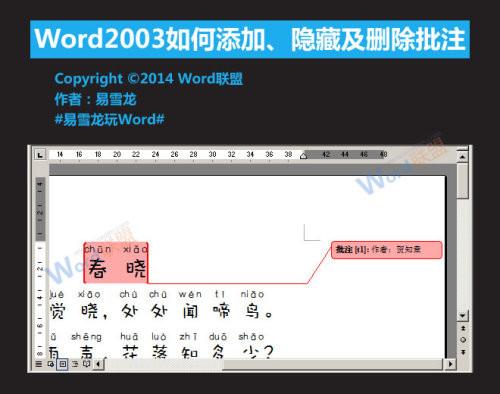500x394 pixels.
Task: Click vertical scrollbar down arrow
Action: click(463, 315)
